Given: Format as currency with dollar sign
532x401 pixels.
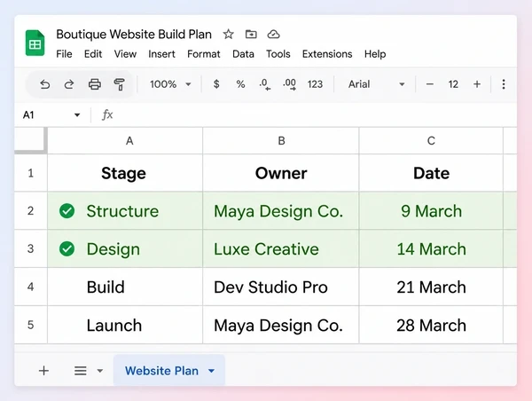Looking at the screenshot, I should pyautogui.click(x=216, y=84).
